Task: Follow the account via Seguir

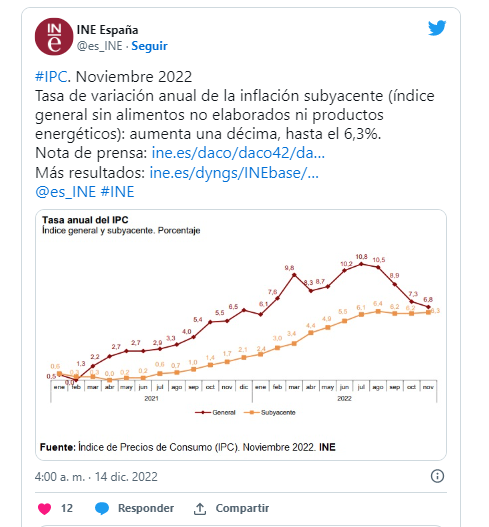Action: (149, 46)
